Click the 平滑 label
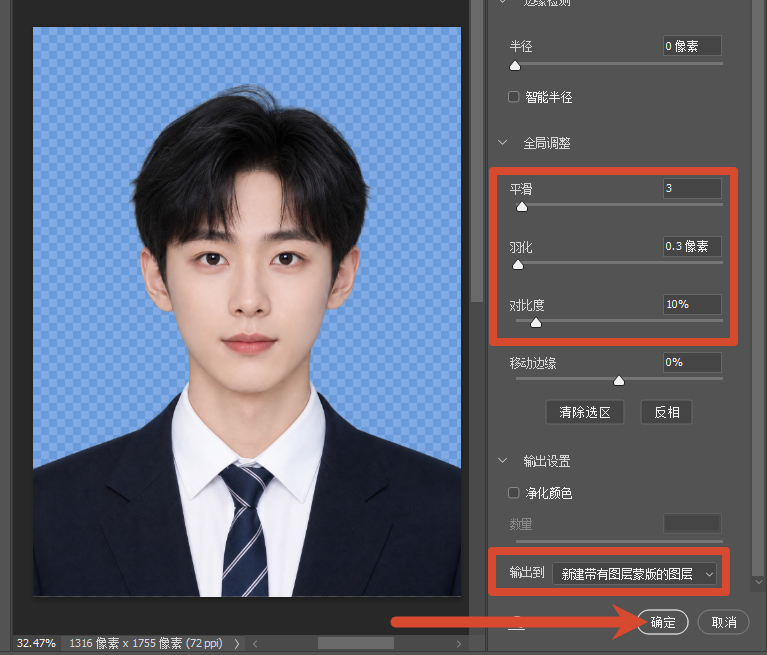Image resolution: width=767 pixels, height=655 pixels. [521, 189]
